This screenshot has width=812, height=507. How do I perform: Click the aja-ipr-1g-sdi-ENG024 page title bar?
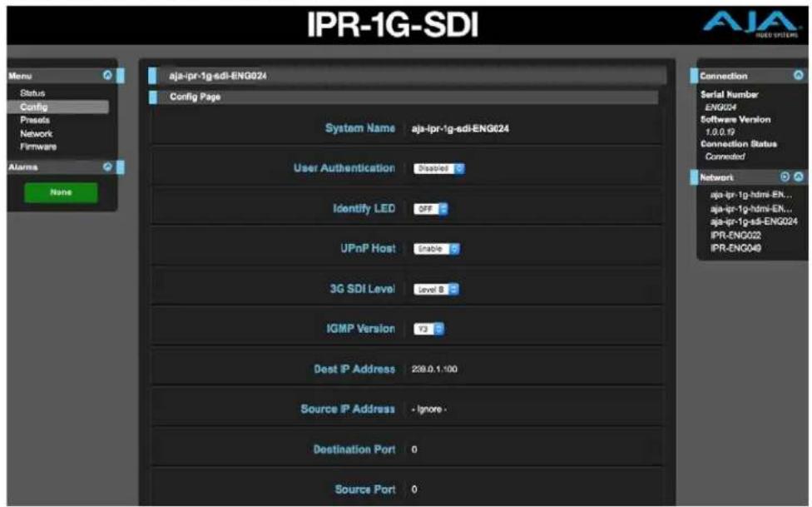coord(408,76)
